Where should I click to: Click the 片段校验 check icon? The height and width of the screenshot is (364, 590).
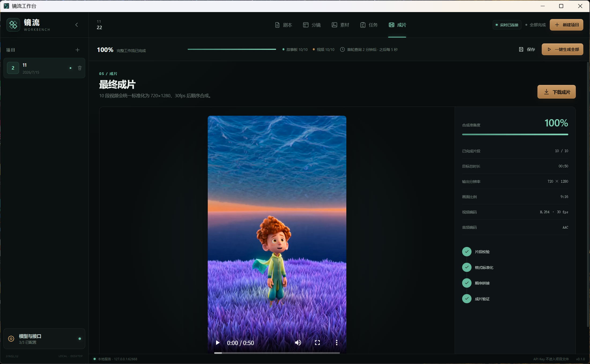[467, 252]
